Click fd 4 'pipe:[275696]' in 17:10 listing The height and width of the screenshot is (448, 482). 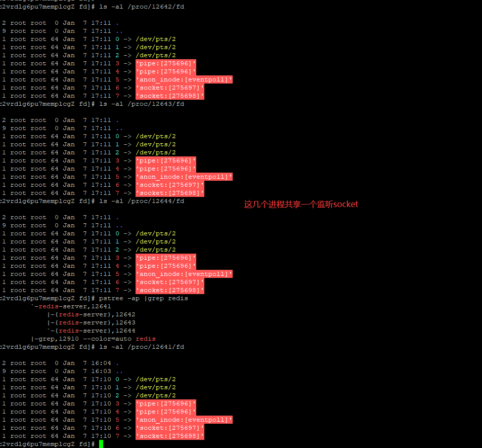tap(166, 412)
